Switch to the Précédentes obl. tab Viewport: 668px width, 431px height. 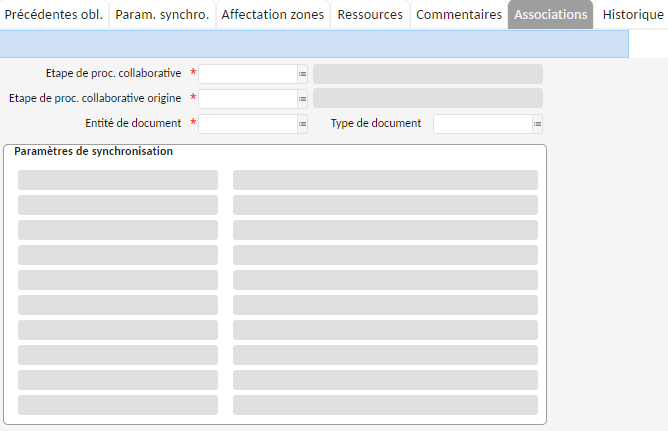coord(54,15)
